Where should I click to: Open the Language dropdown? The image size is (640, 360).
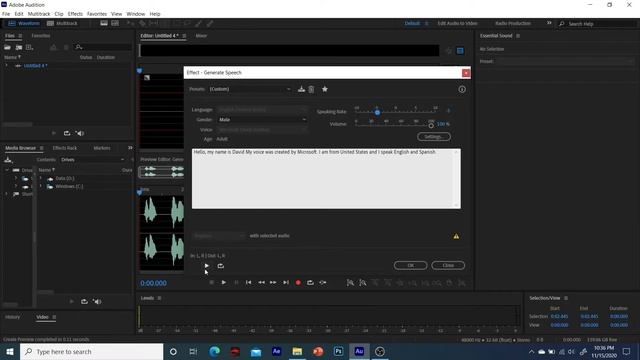(x=262, y=109)
